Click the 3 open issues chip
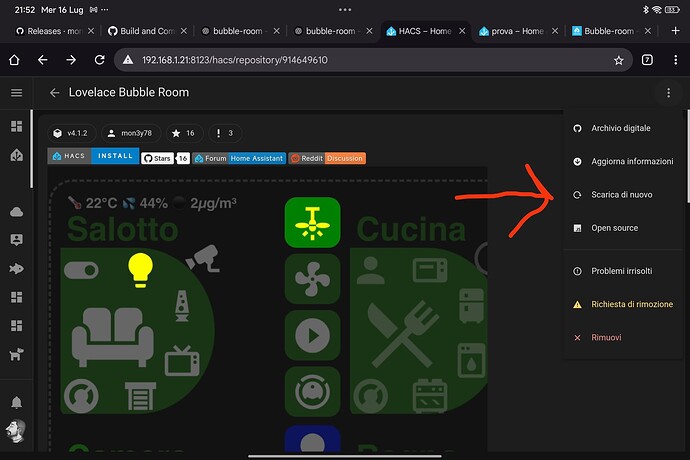Image resolution: width=690 pixels, height=460 pixels. 224,133
